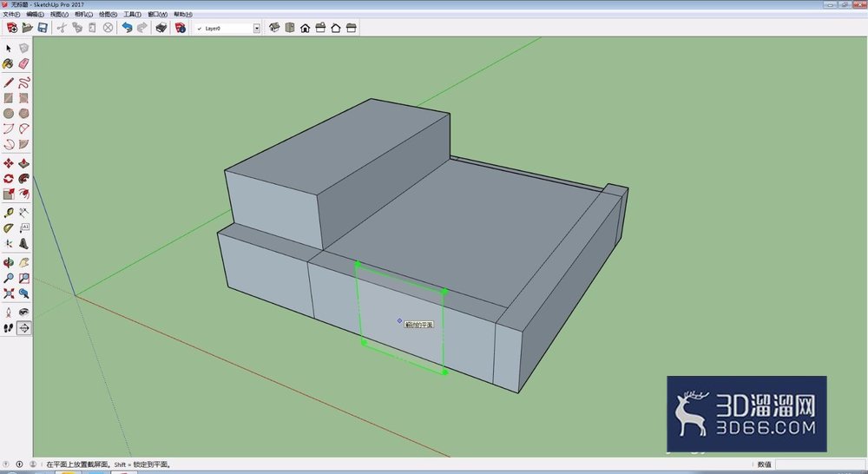This screenshot has height=474, width=868.
Task: Open the 工具(T) Tools menu
Action: [x=132, y=15]
